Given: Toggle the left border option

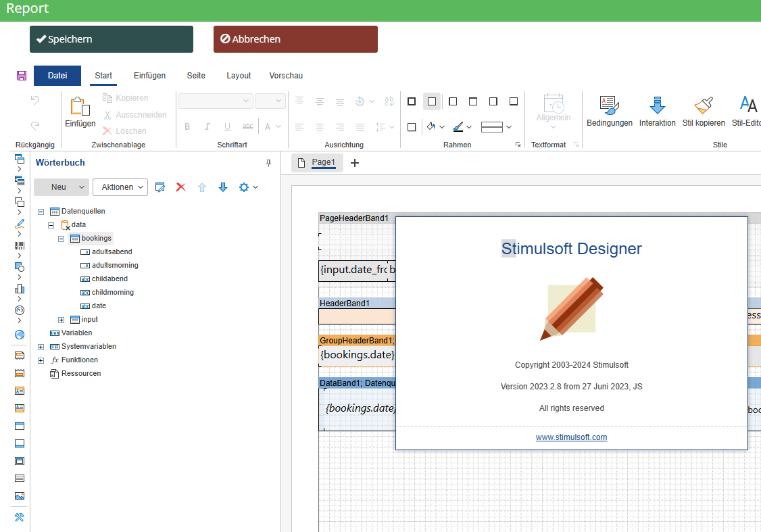Looking at the screenshot, I should [453, 101].
